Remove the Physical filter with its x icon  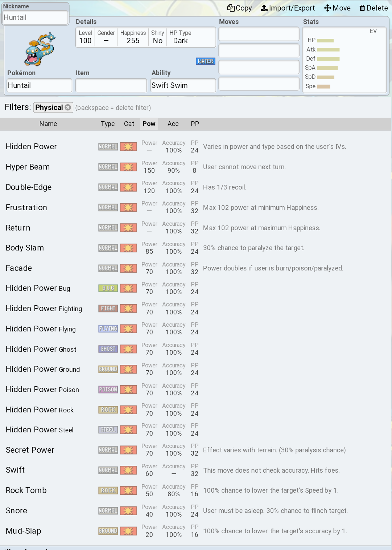pos(68,107)
